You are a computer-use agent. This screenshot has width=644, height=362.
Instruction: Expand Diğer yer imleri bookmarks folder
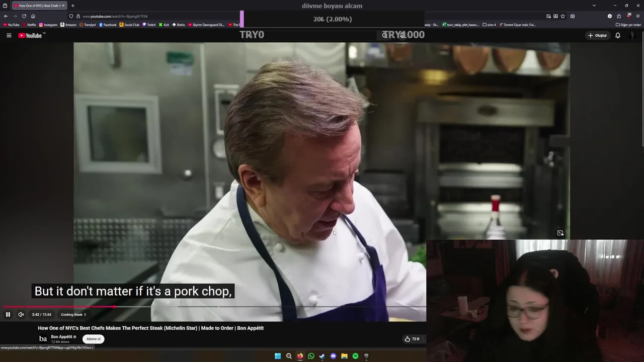[x=628, y=25]
